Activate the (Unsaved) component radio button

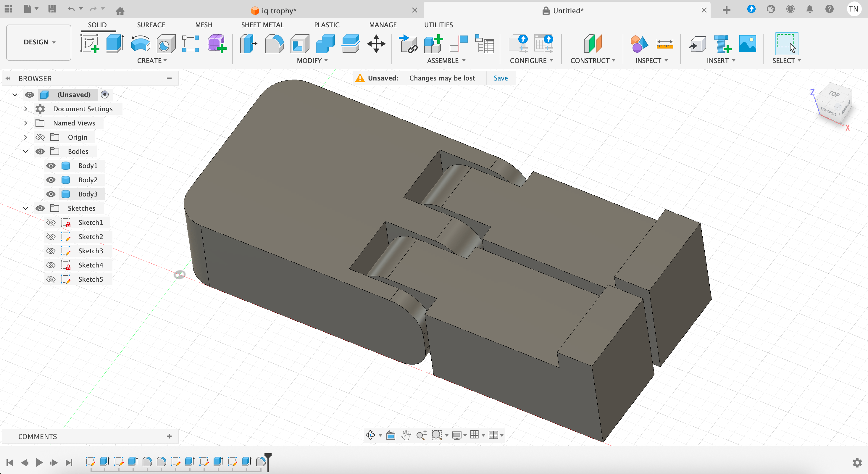pyautogui.click(x=105, y=95)
